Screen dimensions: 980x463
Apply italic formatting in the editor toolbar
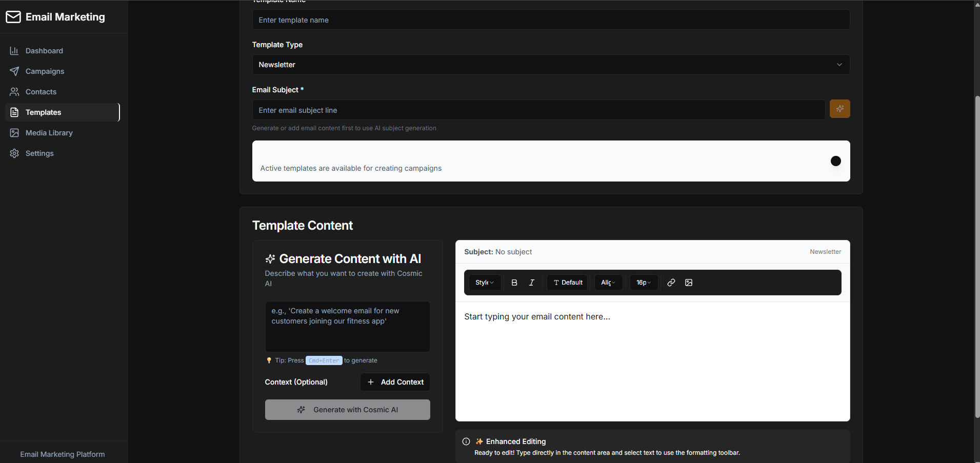tap(531, 282)
